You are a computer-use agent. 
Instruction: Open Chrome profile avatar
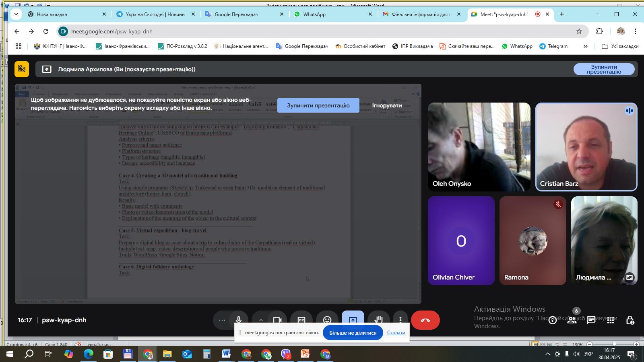[621, 31]
